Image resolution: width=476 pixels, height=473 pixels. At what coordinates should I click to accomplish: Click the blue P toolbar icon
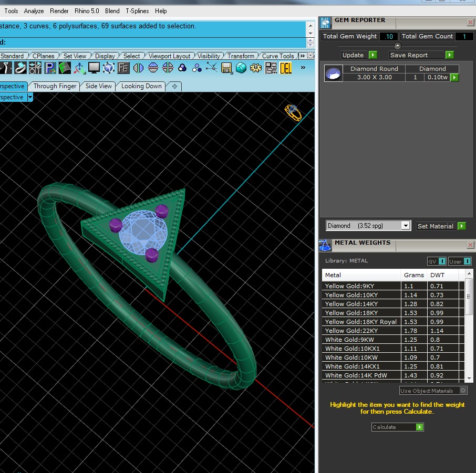click(x=50, y=68)
